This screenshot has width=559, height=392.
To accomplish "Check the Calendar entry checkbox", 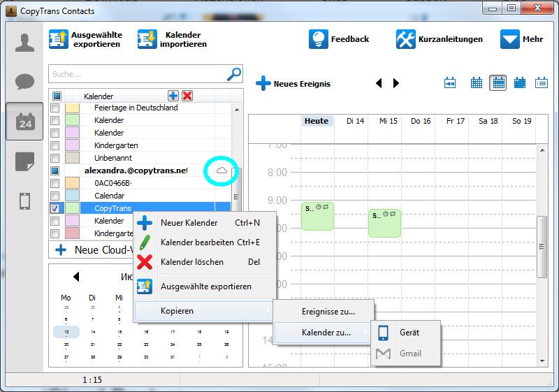I will (55, 196).
